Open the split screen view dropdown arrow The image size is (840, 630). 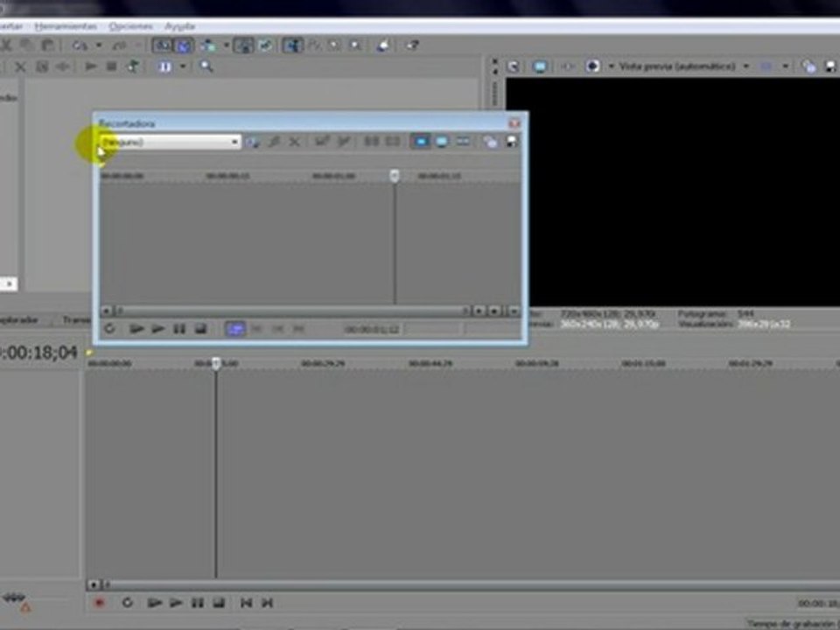coord(612,66)
